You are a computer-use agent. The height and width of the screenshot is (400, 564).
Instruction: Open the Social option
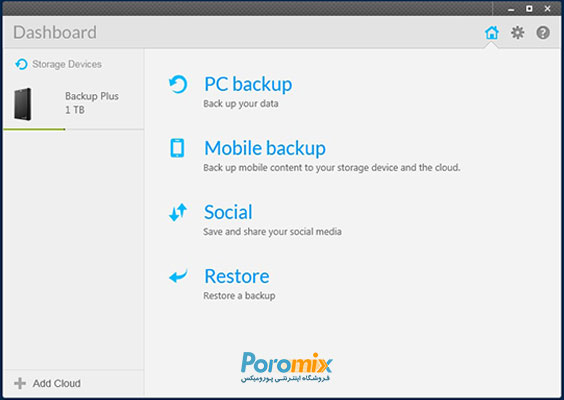pos(228,212)
